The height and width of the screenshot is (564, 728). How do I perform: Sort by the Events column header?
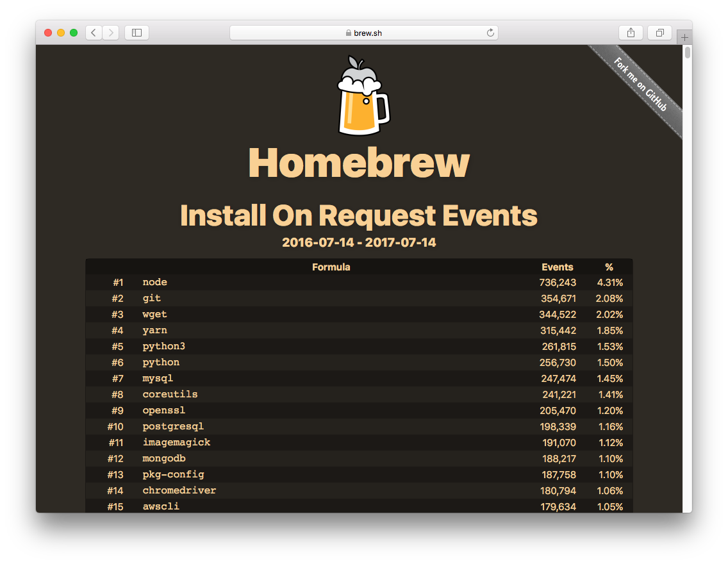tap(558, 267)
